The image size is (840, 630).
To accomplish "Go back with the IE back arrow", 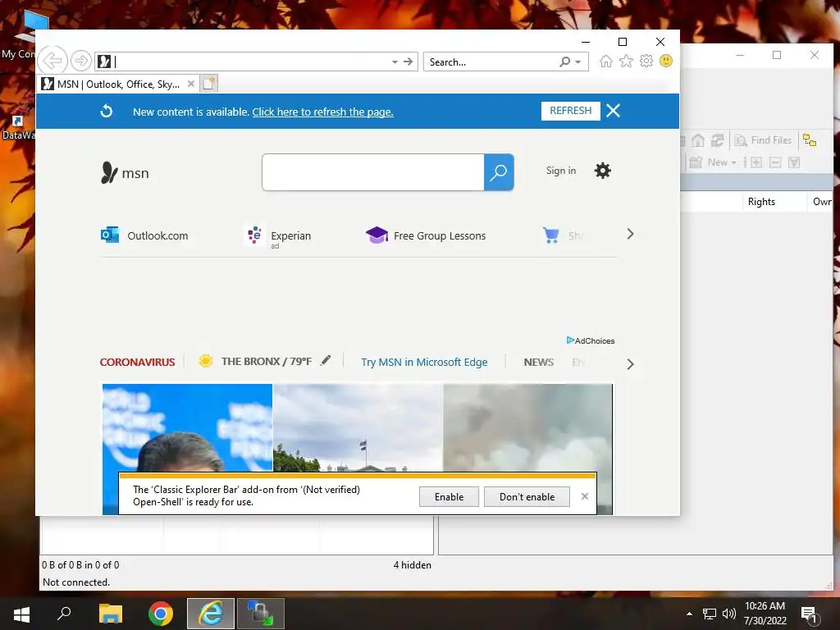I will 52,61.
